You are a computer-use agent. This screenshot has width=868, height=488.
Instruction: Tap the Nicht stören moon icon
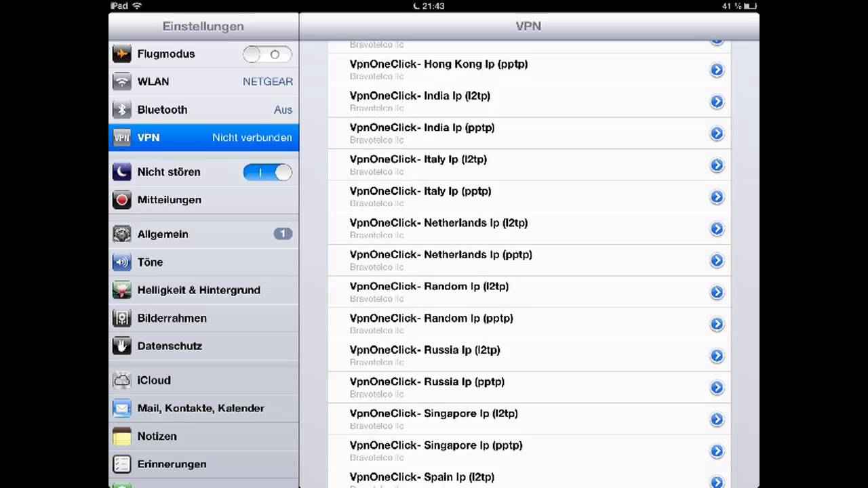[122, 172]
